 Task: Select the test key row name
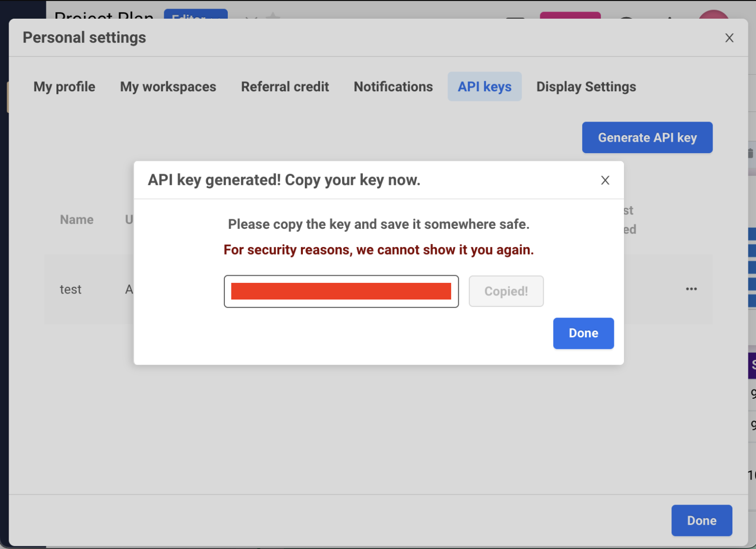click(71, 289)
